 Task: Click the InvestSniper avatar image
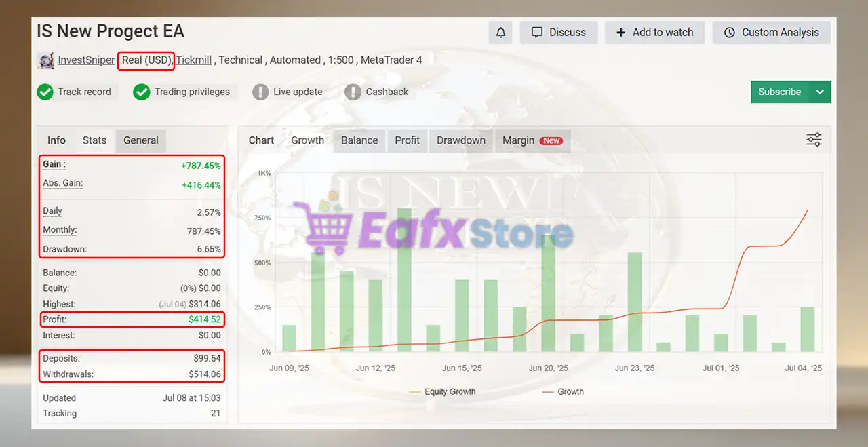(45, 60)
